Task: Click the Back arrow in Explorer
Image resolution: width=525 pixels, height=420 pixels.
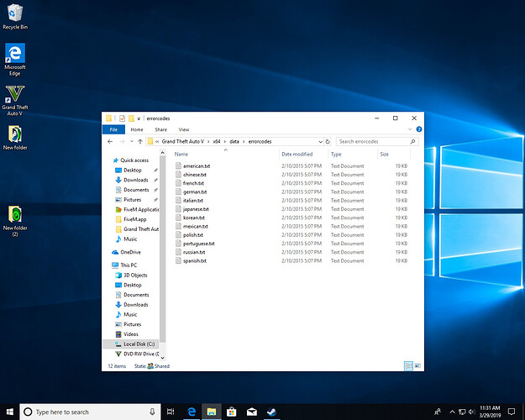Action: 110,142
